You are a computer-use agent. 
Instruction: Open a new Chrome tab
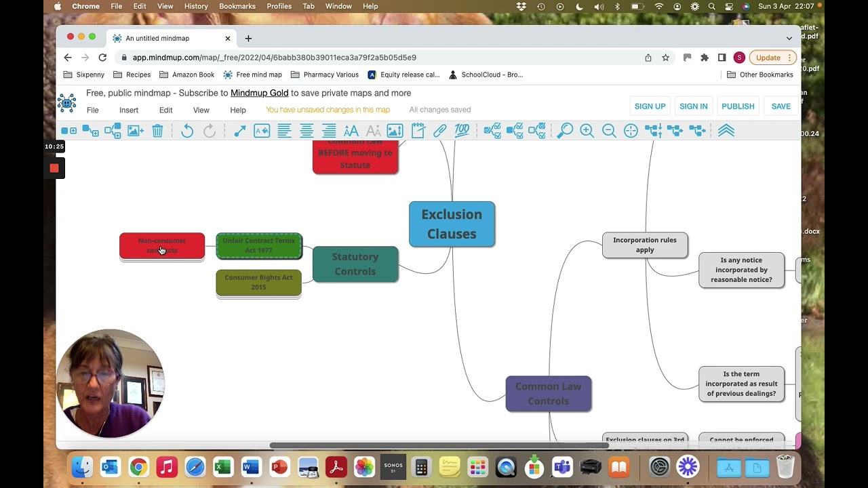click(x=248, y=38)
